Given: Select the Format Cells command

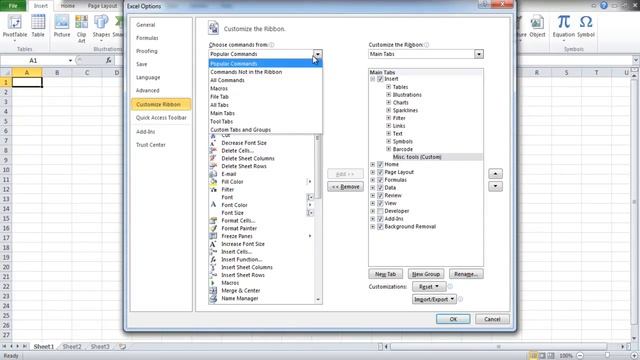Looking at the screenshot, I should coord(238,220).
